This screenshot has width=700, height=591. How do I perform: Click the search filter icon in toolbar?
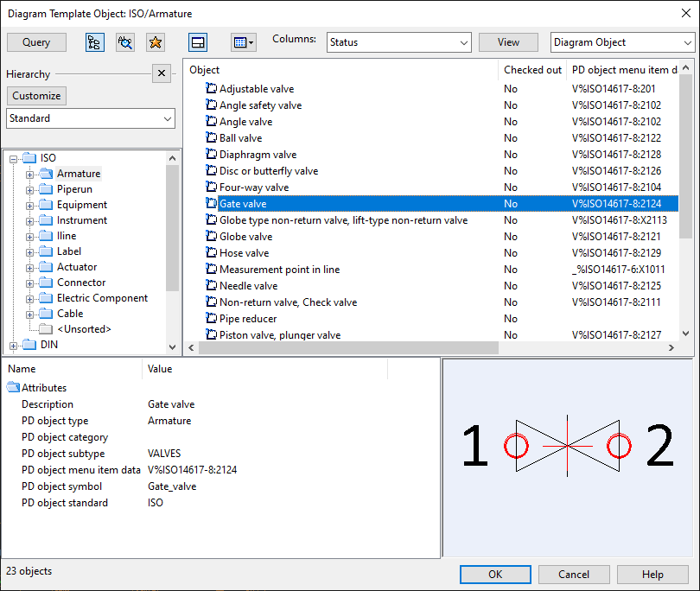click(x=125, y=42)
